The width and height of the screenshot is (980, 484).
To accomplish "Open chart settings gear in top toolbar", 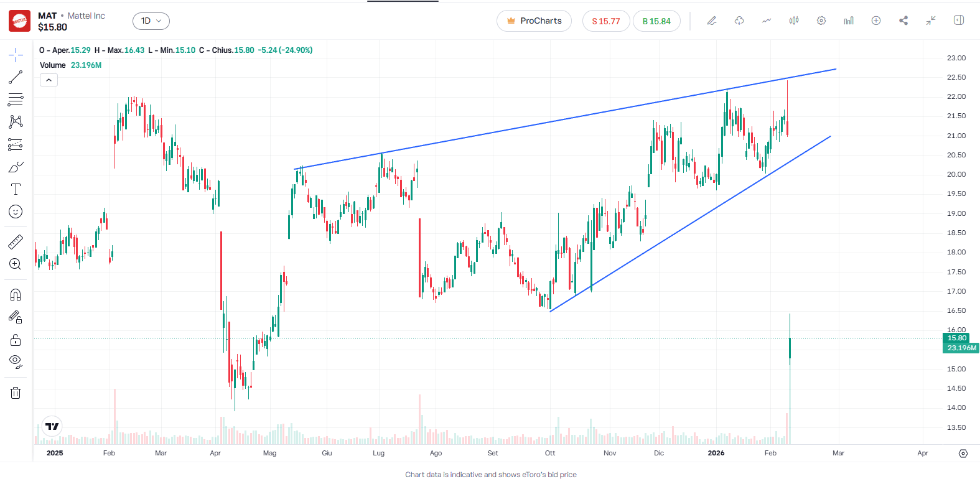I will (821, 21).
